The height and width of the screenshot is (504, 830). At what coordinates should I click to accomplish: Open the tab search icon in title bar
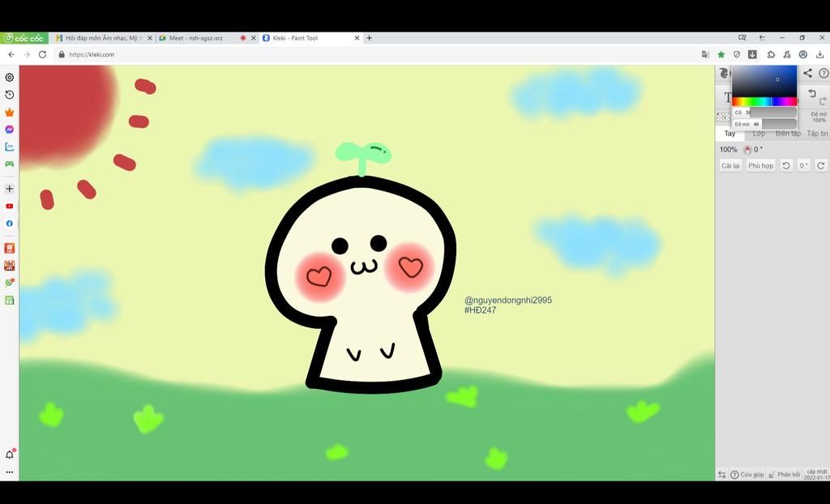742,38
